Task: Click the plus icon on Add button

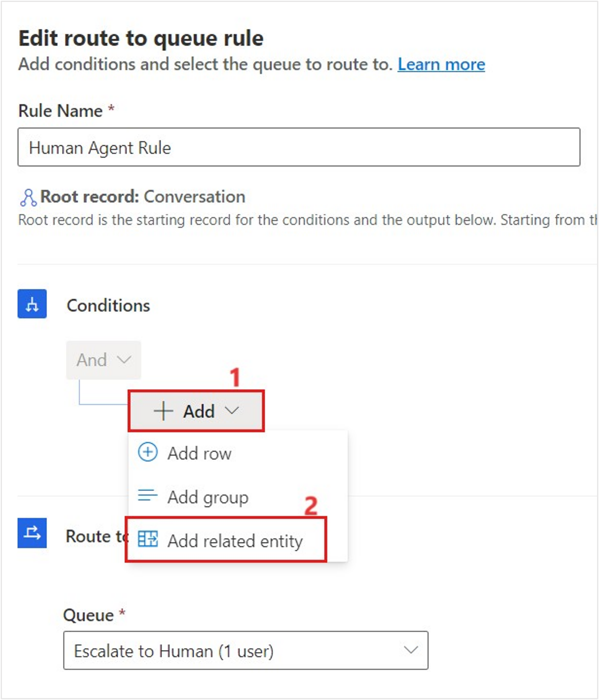Action: [163, 411]
